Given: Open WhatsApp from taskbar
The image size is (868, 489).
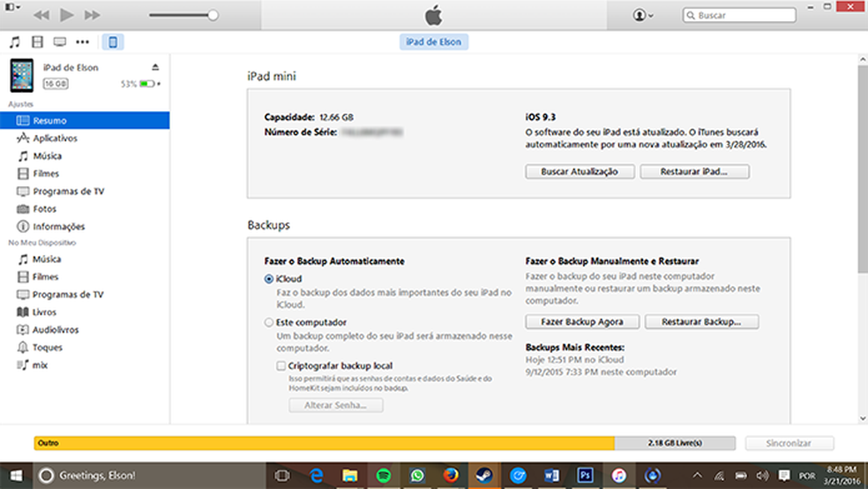Looking at the screenshot, I should (x=417, y=475).
